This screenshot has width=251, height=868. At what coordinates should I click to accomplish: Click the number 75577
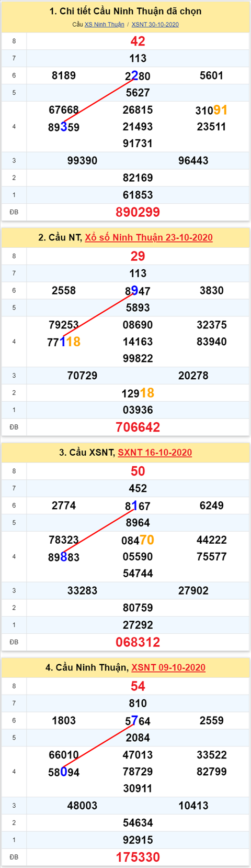212,556
